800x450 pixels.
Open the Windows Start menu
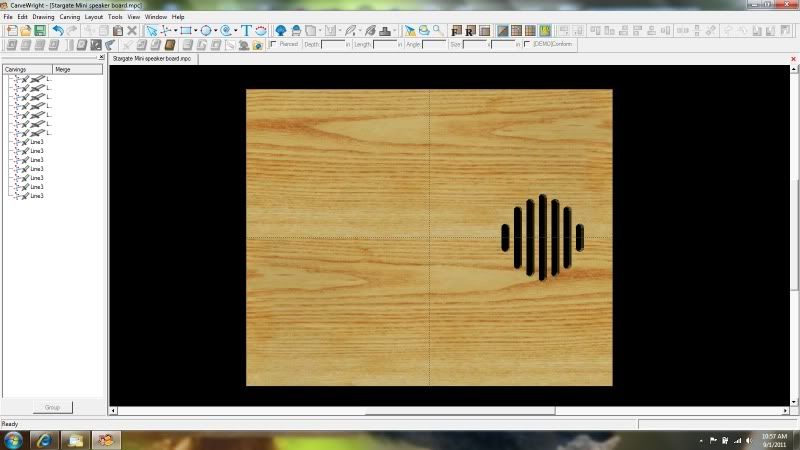(x=13, y=440)
